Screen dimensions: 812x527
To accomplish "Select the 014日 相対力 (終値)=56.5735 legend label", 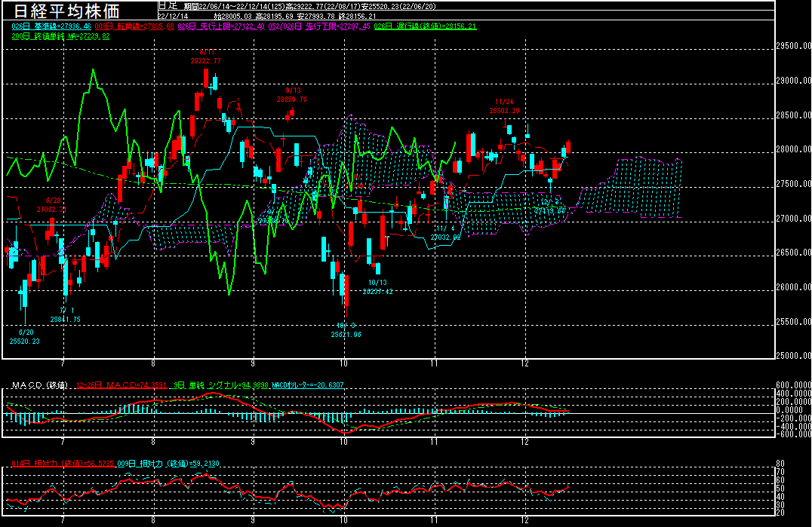I will point(63,464).
